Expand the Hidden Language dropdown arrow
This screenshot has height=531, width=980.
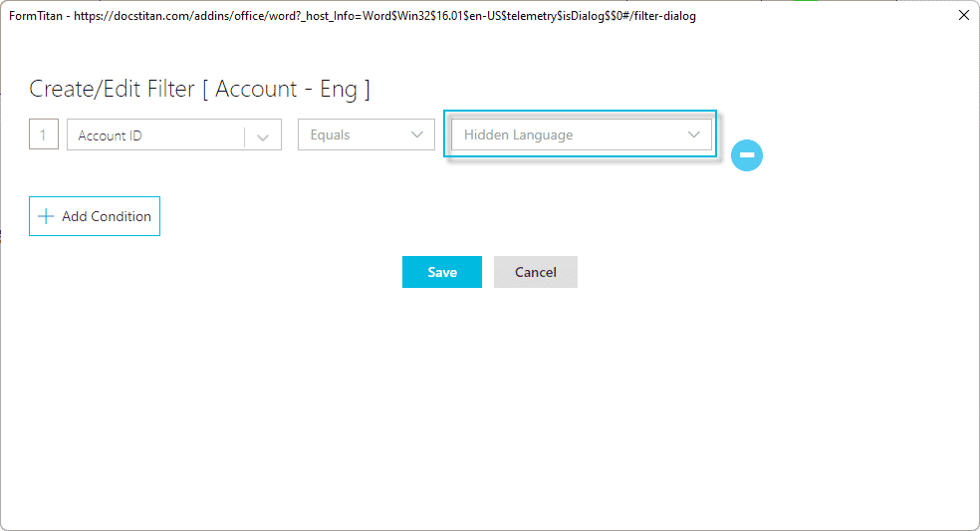click(694, 135)
